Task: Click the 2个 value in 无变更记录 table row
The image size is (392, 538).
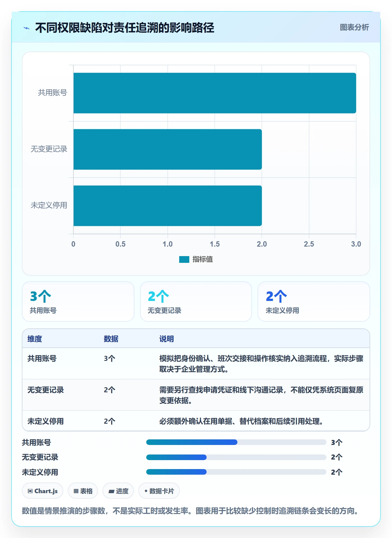Action: 109,390
